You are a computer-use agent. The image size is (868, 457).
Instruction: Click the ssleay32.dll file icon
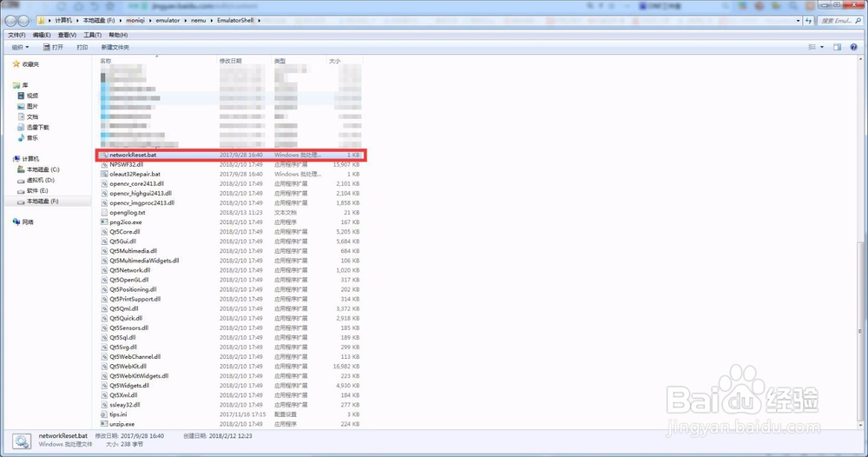tap(104, 405)
